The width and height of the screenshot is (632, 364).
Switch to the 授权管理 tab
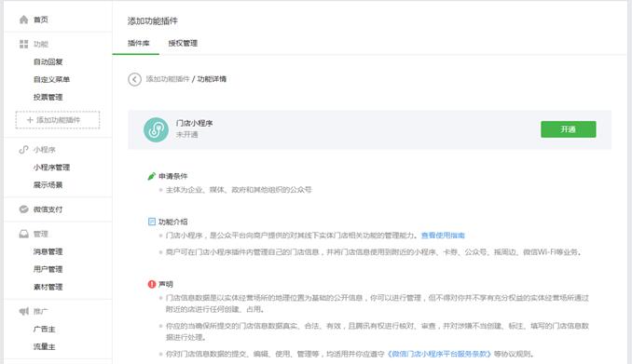coord(183,43)
